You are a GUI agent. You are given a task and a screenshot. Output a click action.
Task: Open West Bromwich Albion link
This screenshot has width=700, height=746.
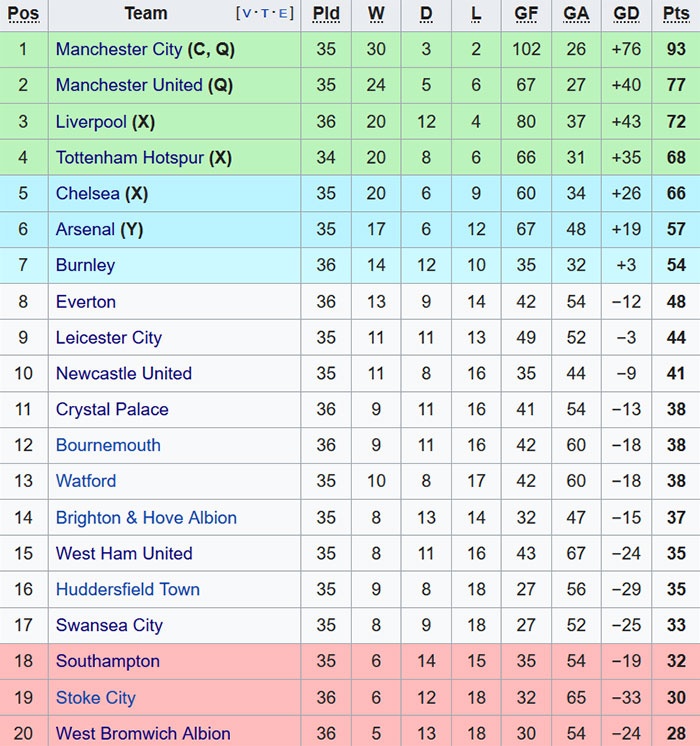tap(143, 734)
